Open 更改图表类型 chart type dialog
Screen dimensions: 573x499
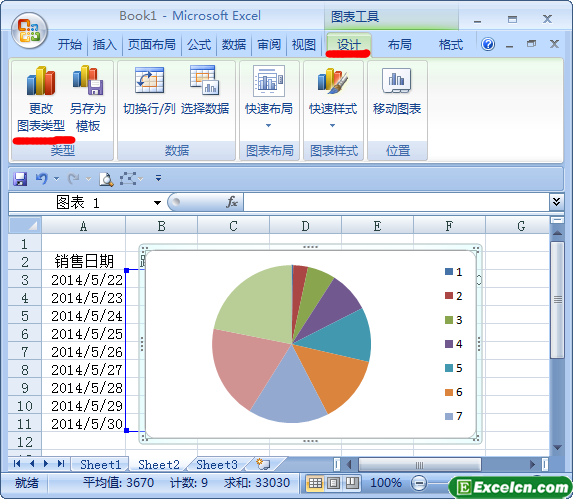41,99
